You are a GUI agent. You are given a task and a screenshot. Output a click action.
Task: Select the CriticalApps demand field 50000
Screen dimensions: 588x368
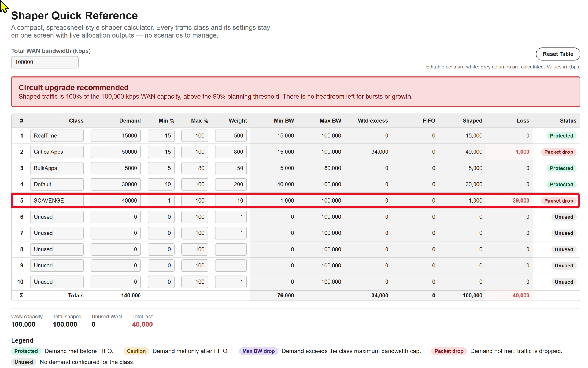point(116,152)
